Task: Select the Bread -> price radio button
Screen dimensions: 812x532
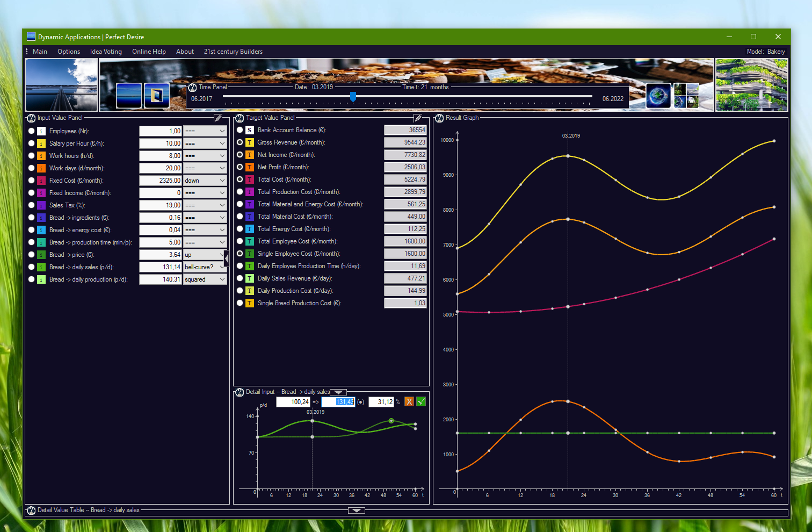Action: click(x=31, y=254)
